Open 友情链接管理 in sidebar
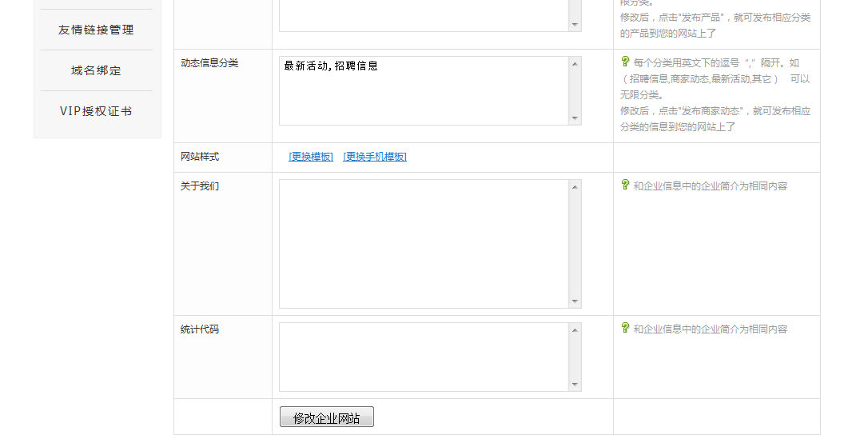The image size is (868, 439). (x=96, y=30)
